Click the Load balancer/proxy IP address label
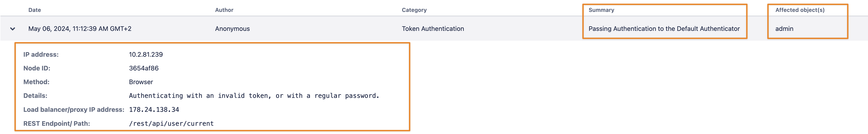The height and width of the screenshot is (134, 868). point(73,110)
